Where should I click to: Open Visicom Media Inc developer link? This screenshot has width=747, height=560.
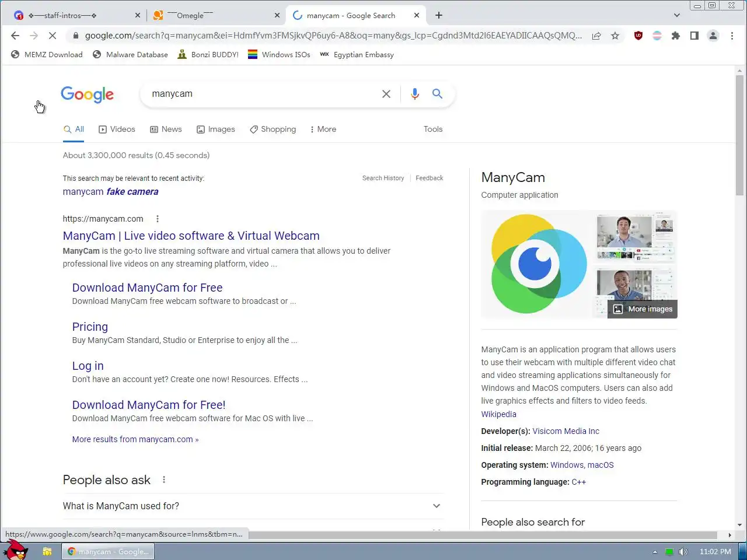[x=566, y=431]
